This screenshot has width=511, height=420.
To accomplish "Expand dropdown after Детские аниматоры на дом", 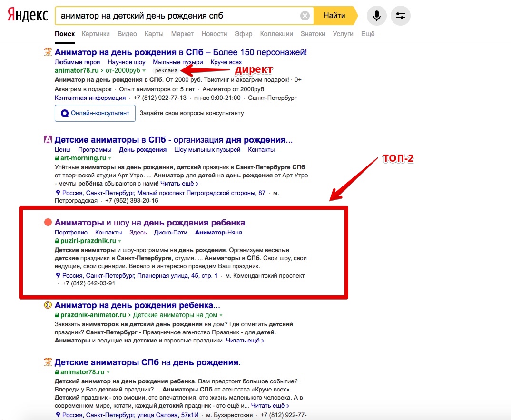I will pos(221,315).
